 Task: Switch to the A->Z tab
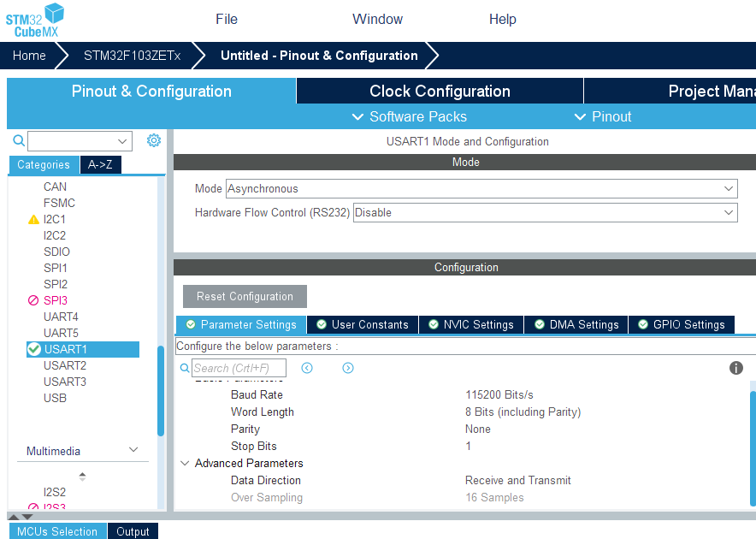(100, 164)
